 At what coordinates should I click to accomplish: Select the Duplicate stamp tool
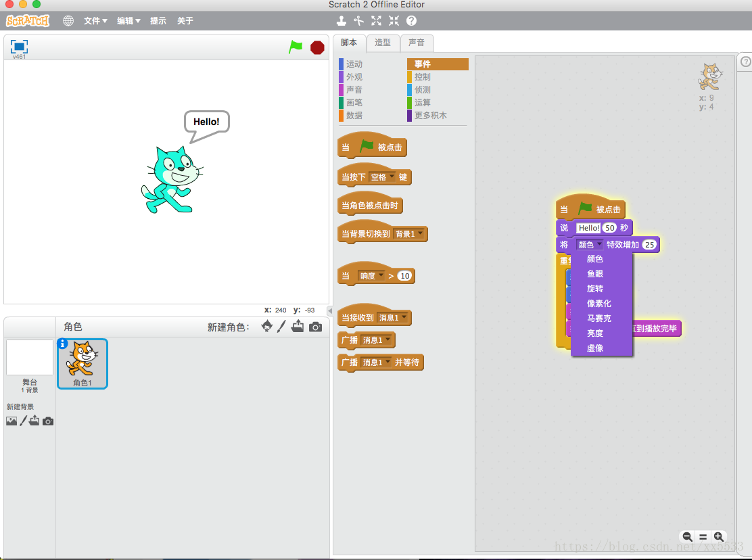click(341, 20)
